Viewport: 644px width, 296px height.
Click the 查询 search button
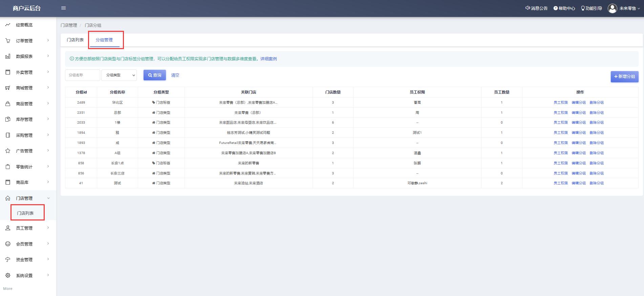(155, 75)
